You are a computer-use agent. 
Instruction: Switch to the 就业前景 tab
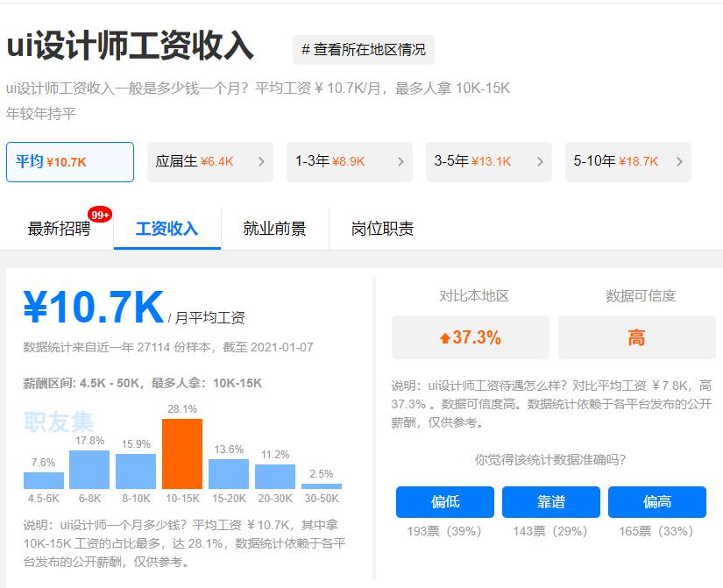pos(277,229)
